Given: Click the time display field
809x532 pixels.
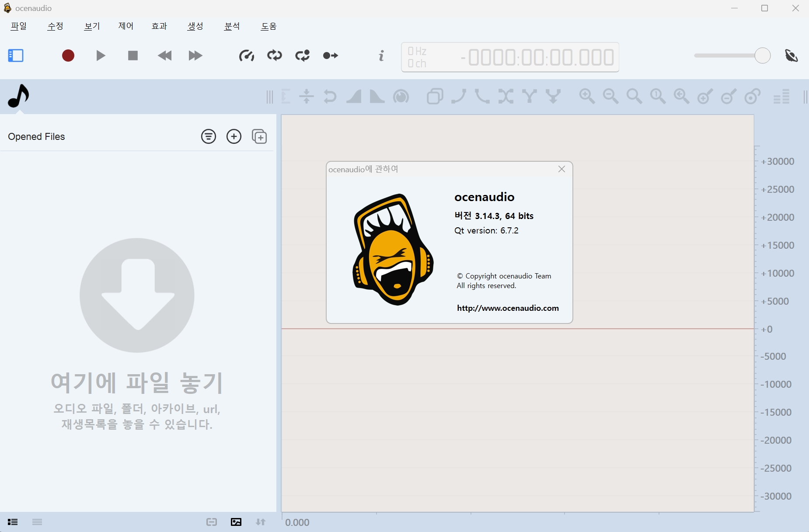Looking at the screenshot, I should [x=510, y=57].
